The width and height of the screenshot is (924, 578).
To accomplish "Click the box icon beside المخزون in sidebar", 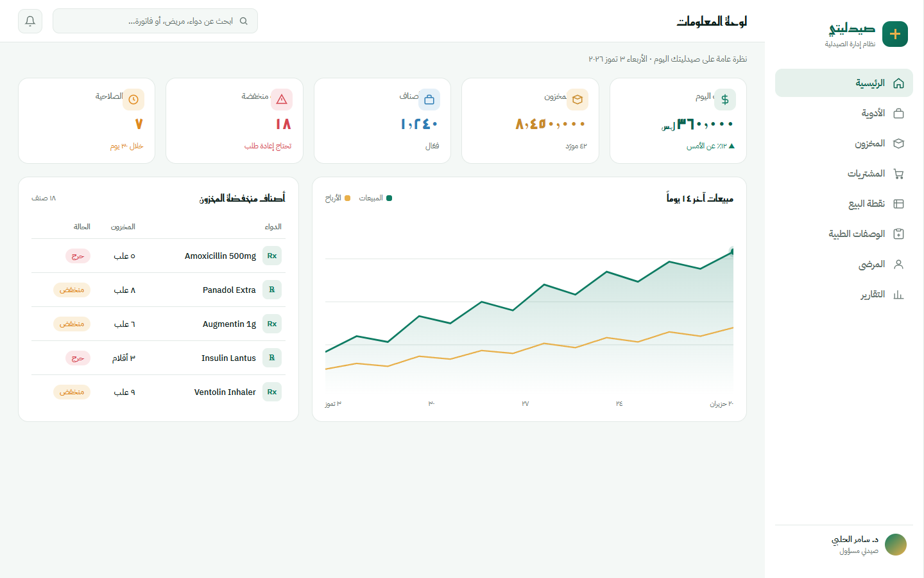I will tap(898, 143).
